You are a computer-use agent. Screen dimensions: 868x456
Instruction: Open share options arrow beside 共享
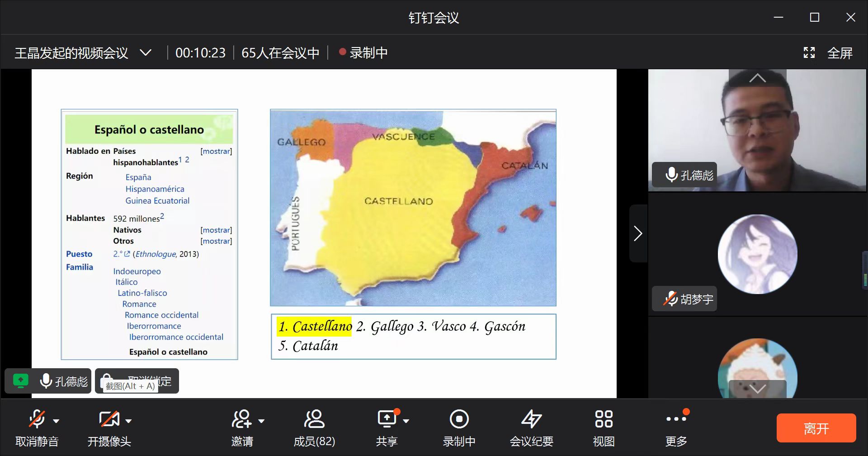tap(406, 421)
